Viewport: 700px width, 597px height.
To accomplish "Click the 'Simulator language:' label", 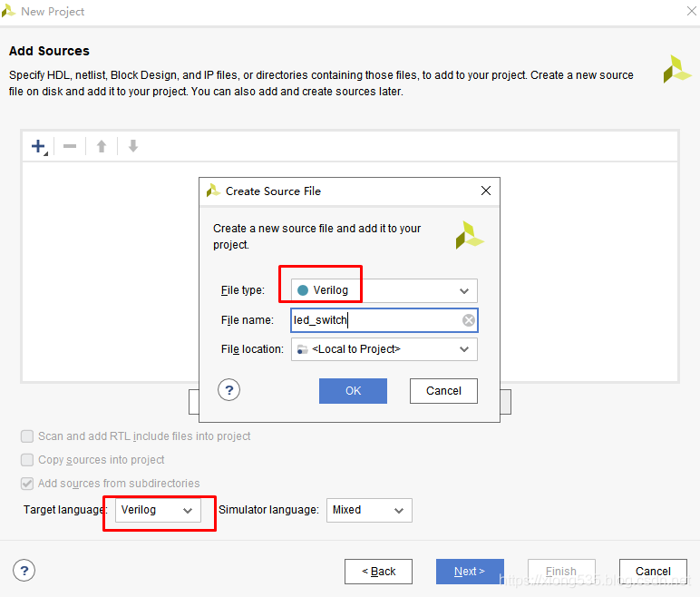I will (268, 510).
